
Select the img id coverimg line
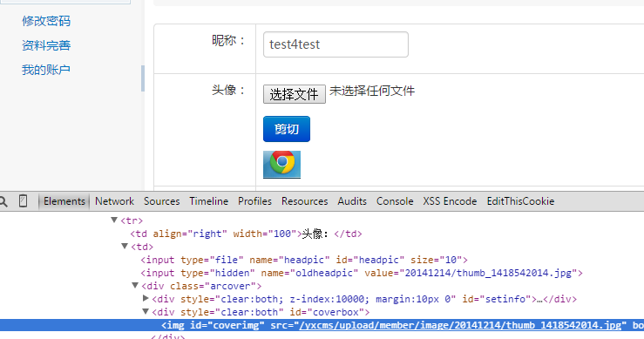(322, 325)
